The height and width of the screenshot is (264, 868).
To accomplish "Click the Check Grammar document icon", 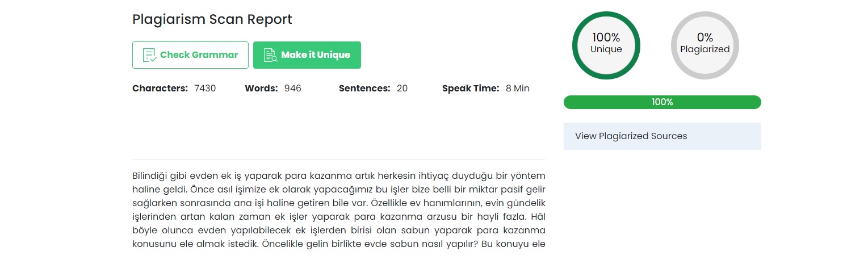I will 149,55.
